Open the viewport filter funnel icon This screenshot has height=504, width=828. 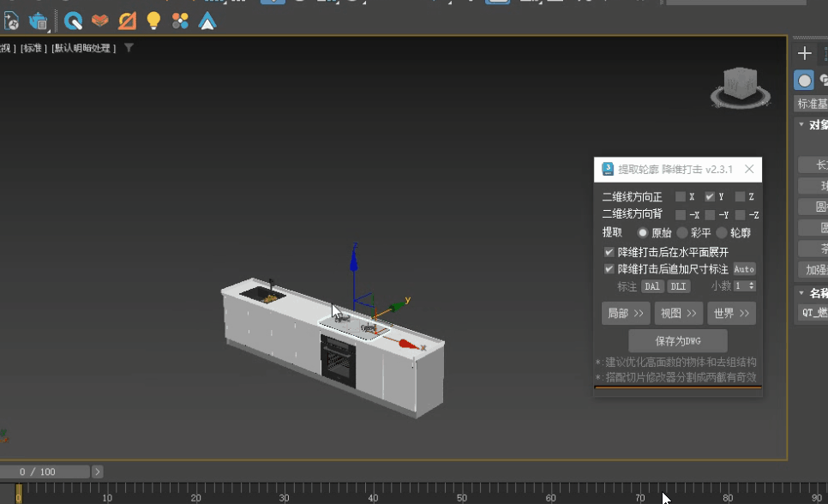click(x=129, y=47)
